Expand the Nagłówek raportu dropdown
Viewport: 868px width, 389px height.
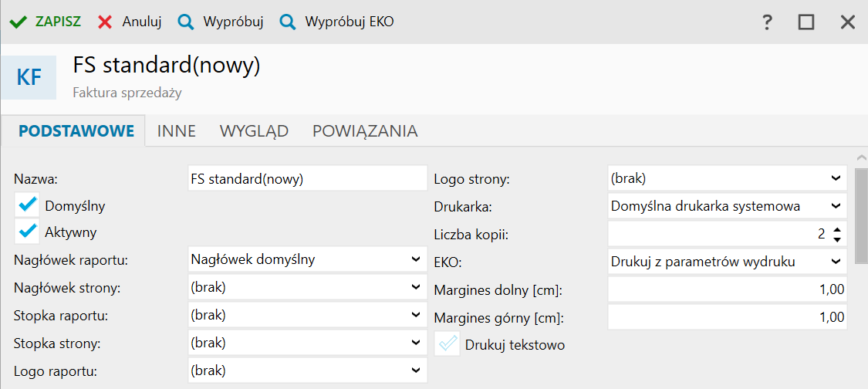click(x=417, y=259)
